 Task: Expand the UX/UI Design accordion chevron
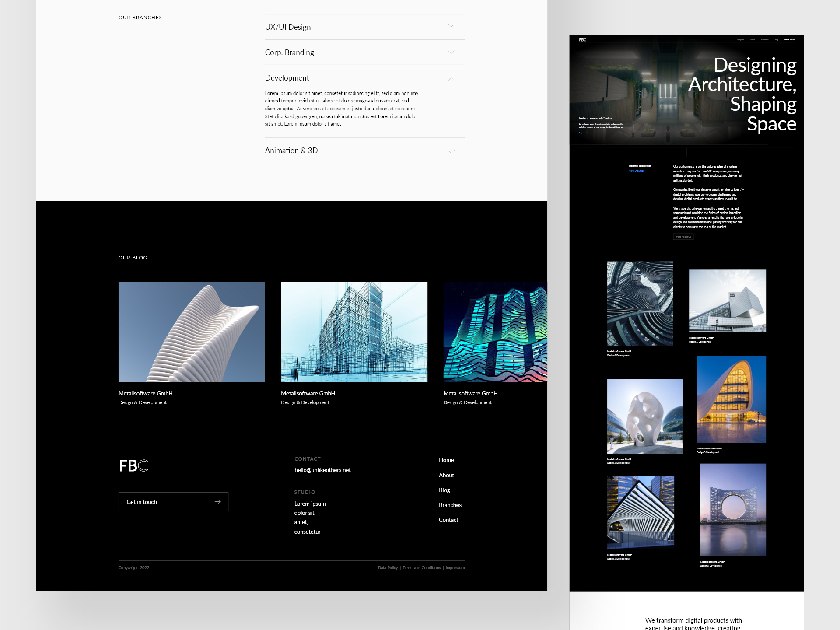[451, 26]
